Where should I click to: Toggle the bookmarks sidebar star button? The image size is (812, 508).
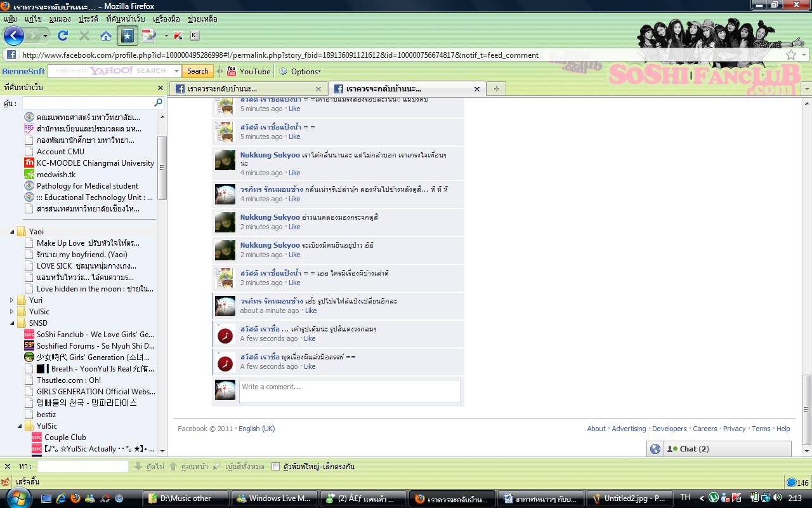pos(128,36)
